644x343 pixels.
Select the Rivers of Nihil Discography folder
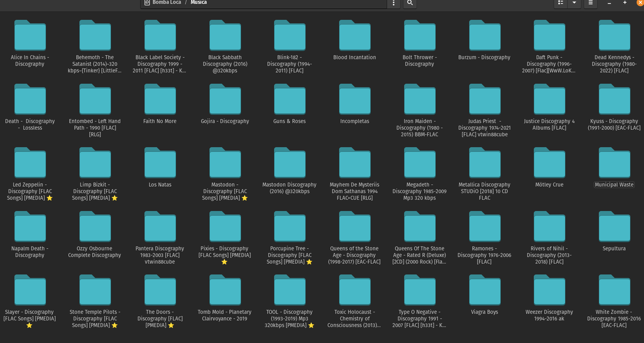550,227
